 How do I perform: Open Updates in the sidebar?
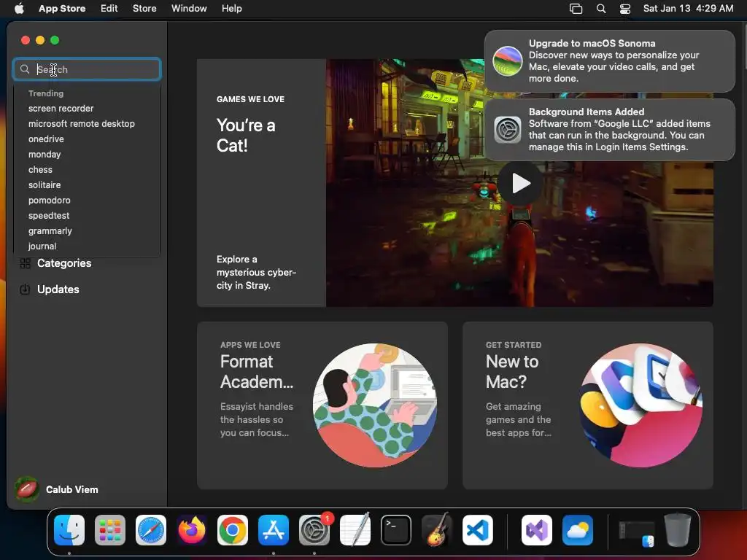[x=58, y=289]
